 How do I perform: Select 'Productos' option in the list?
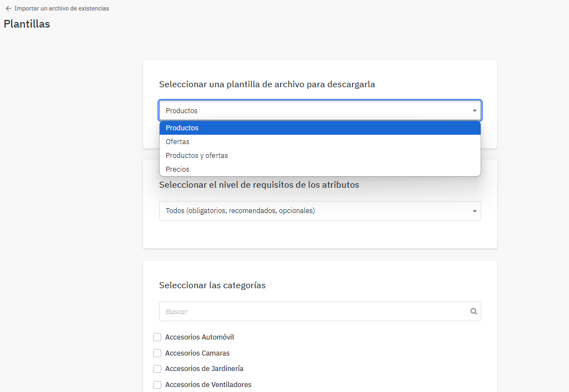click(320, 128)
